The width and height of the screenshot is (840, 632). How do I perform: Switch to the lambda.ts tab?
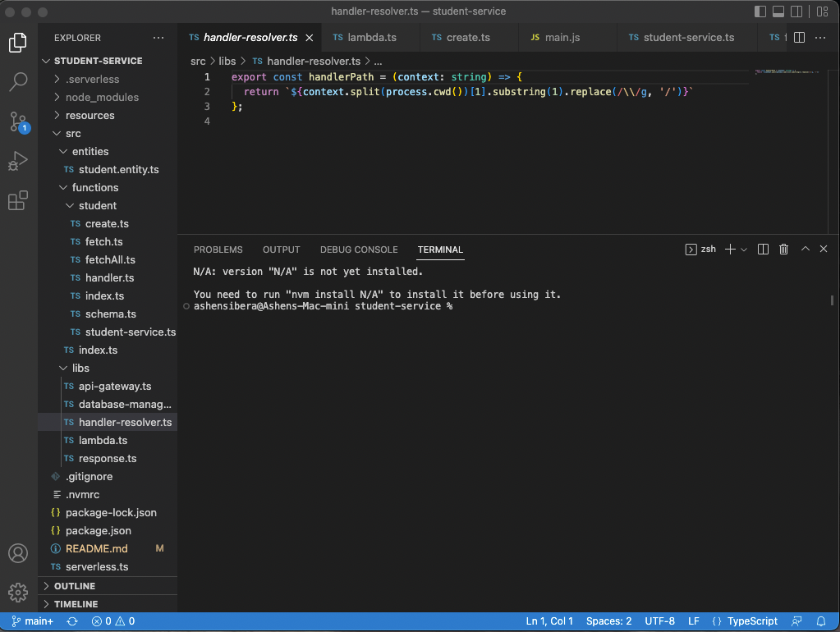pos(370,37)
